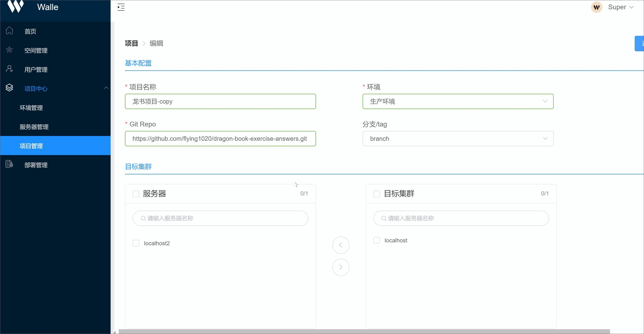Toggle select-all checkbox for 目标集群 list
This screenshot has height=334, width=644.
(x=376, y=194)
